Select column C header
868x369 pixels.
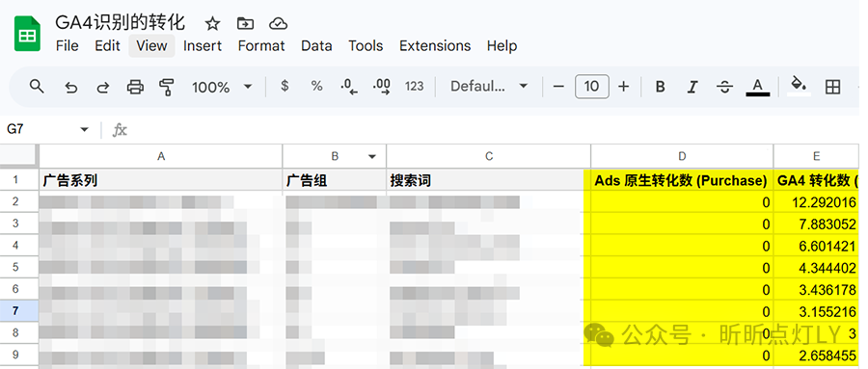pos(489,157)
